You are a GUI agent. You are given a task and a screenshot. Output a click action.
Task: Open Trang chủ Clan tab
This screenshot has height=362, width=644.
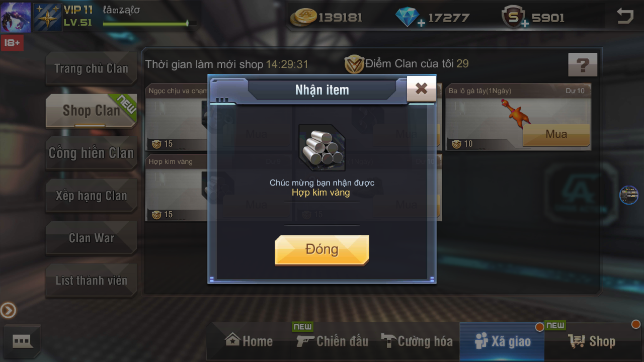coord(91,68)
